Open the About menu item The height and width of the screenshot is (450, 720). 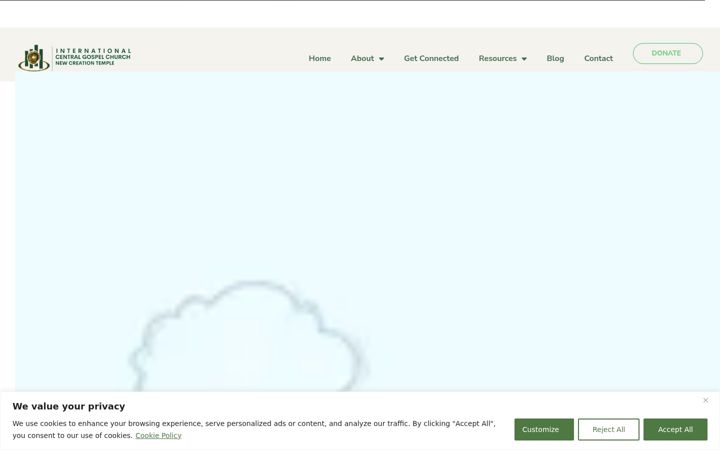tap(362, 58)
